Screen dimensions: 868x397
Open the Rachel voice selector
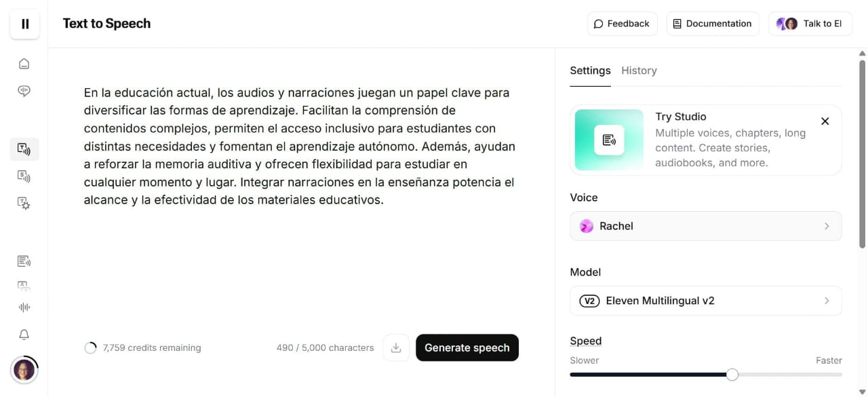(705, 226)
